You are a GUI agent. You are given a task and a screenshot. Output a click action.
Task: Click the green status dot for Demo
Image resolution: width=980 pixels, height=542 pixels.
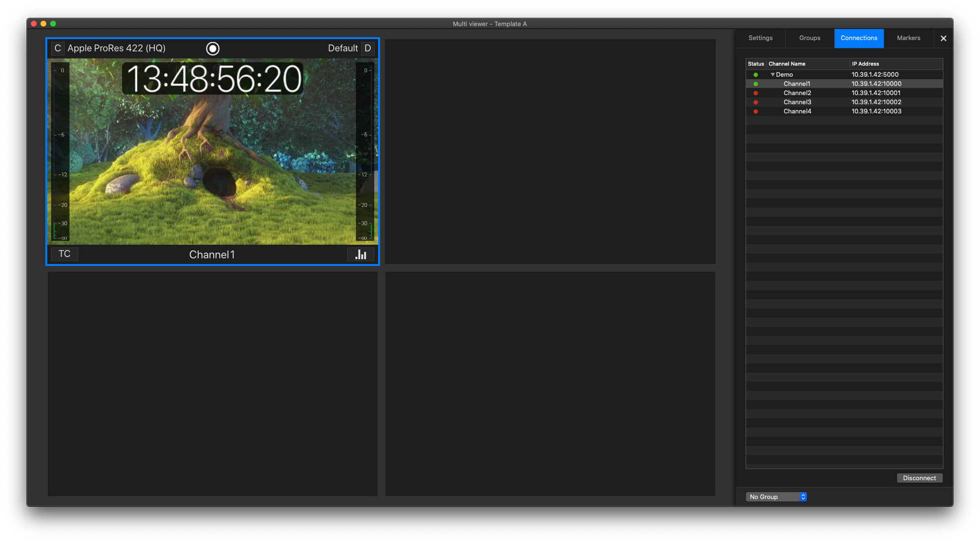tap(756, 75)
